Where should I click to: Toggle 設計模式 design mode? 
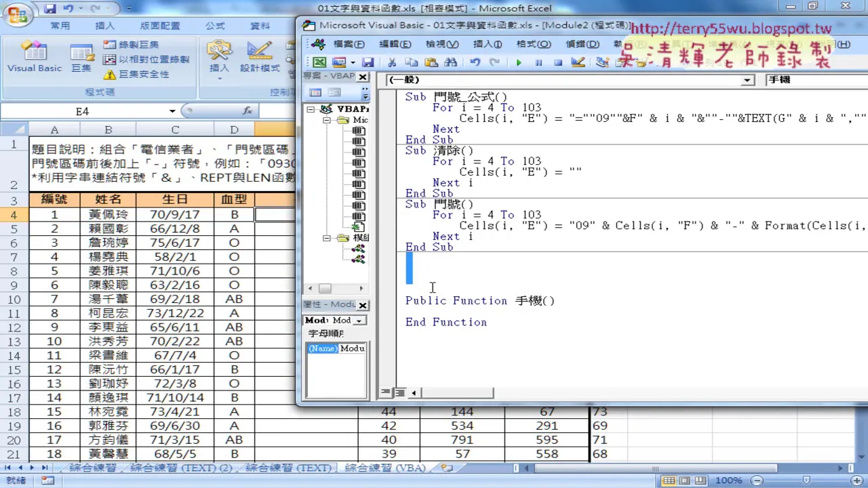260,56
